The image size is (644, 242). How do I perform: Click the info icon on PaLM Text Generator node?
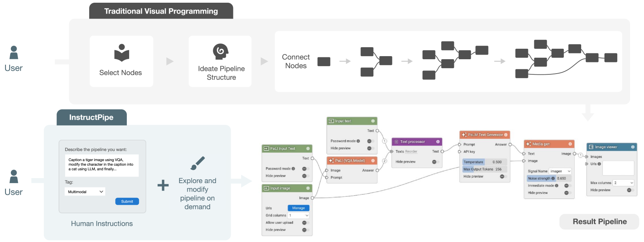click(506, 135)
